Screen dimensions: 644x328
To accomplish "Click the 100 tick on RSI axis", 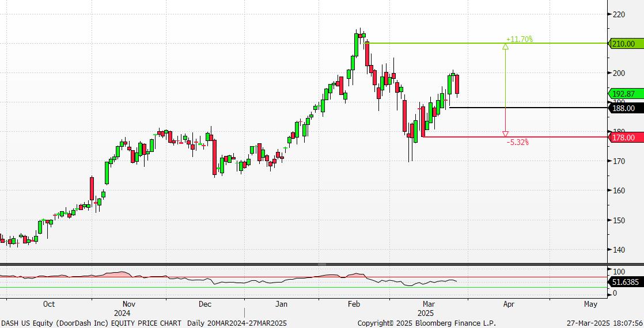I will click(x=619, y=272).
